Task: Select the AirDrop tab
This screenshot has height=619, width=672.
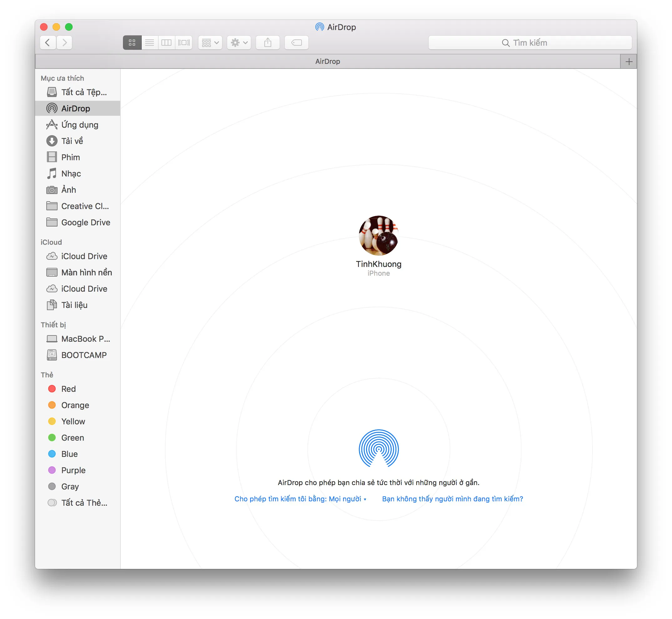Action: 328,62
